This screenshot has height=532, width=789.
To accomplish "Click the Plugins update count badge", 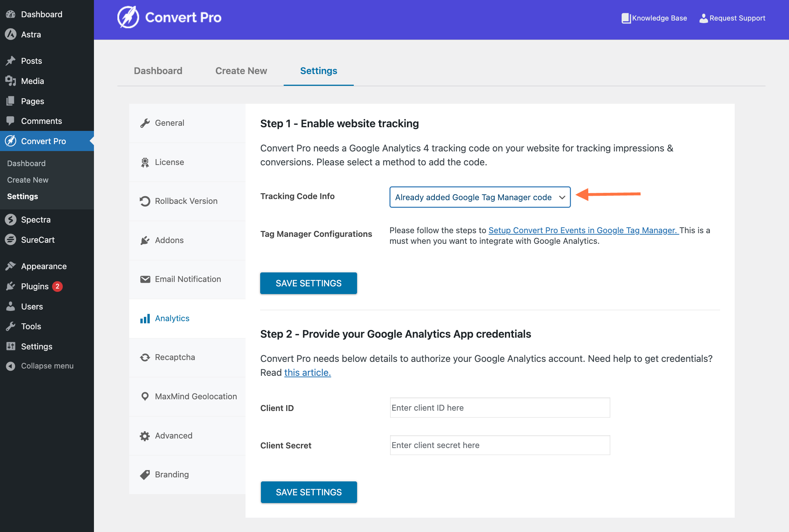I will pyautogui.click(x=58, y=286).
